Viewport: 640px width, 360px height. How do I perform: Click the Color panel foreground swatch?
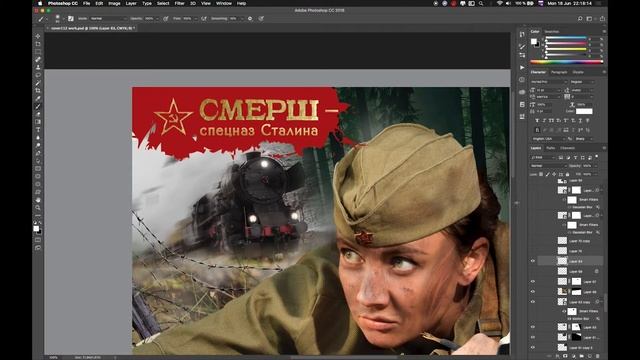[533, 41]
